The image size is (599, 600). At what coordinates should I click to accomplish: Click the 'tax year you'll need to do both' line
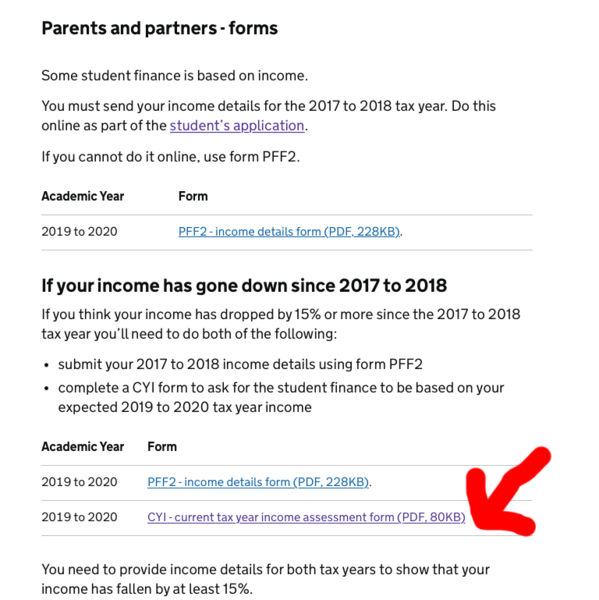[189, 334]
